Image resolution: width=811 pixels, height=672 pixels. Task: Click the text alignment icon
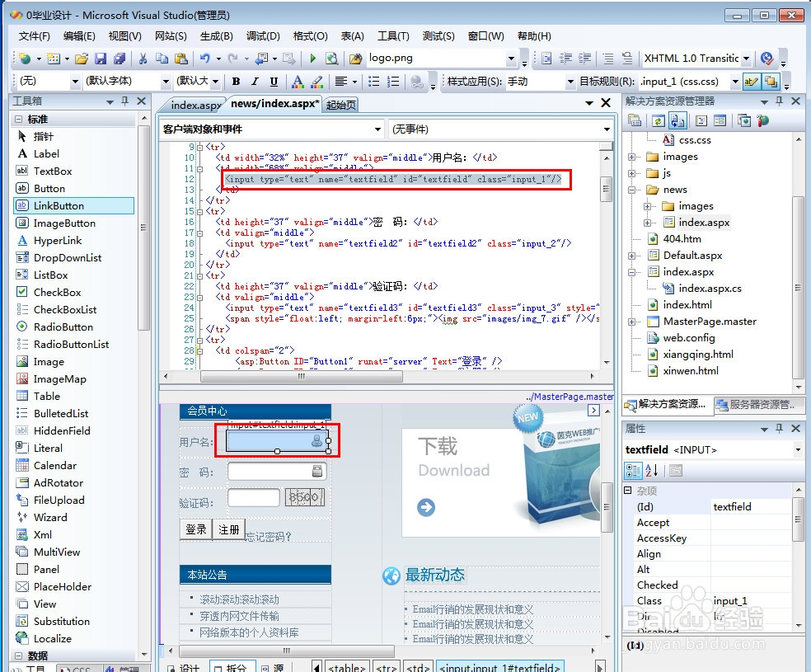coord(341,82)
